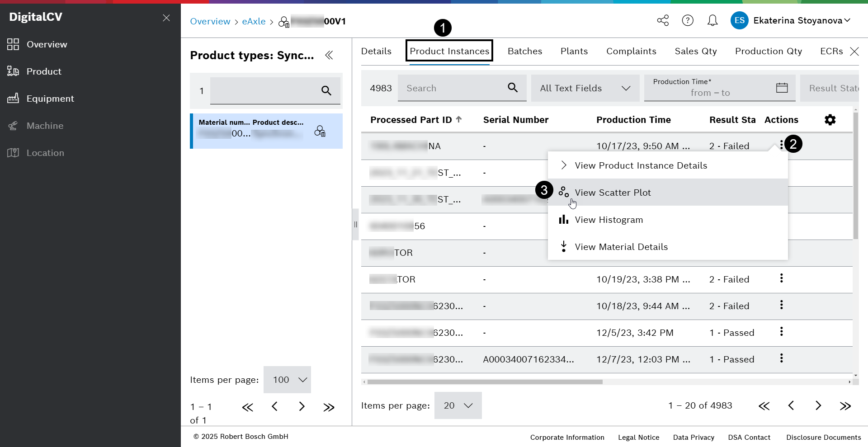Open the eAxle breadcrumb link

click(254, 21)
